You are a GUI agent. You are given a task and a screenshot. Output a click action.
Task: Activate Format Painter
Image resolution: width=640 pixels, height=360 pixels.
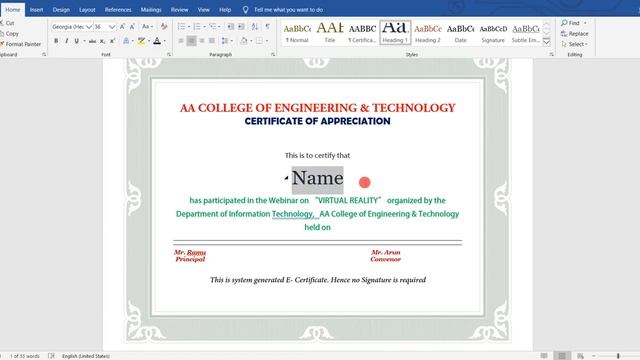(20, 44)
